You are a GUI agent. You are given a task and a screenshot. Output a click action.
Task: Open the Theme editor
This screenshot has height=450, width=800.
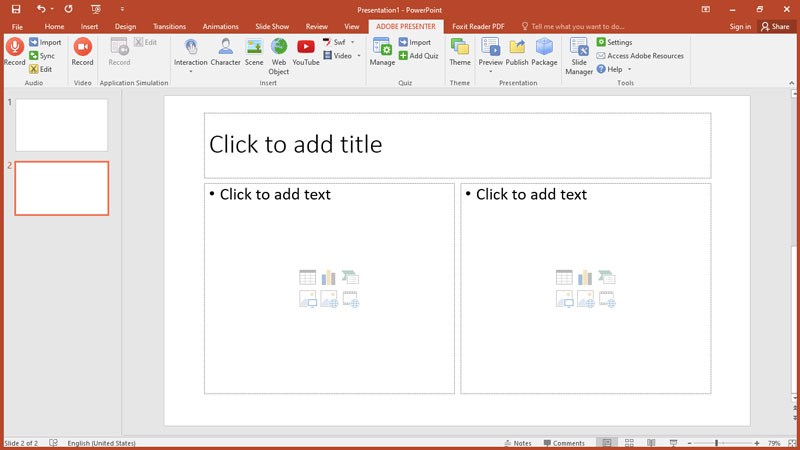[460, 52]
